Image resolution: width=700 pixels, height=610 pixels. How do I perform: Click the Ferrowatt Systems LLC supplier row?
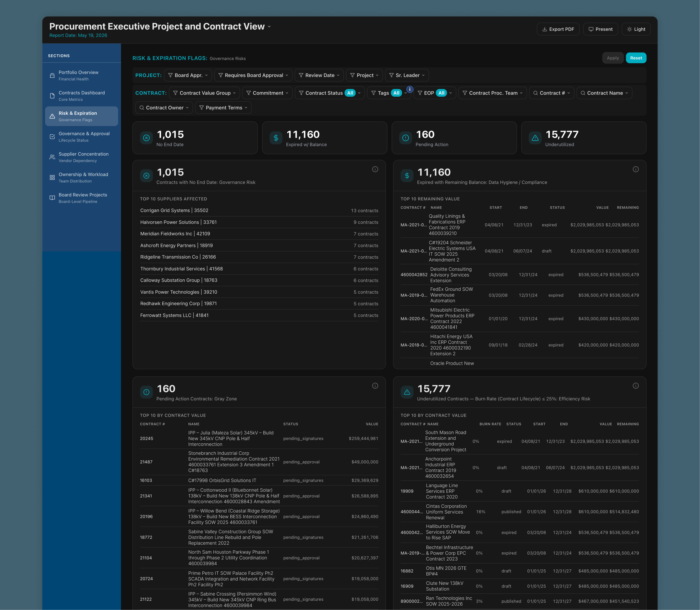click(x=259, y=315)
